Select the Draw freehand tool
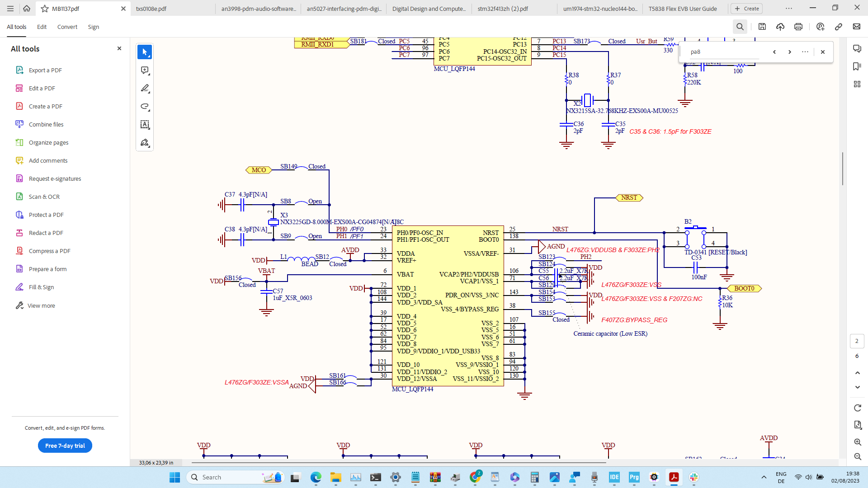Screen dimensions: 868x488 pyautogui.click(x=145, y=107)
